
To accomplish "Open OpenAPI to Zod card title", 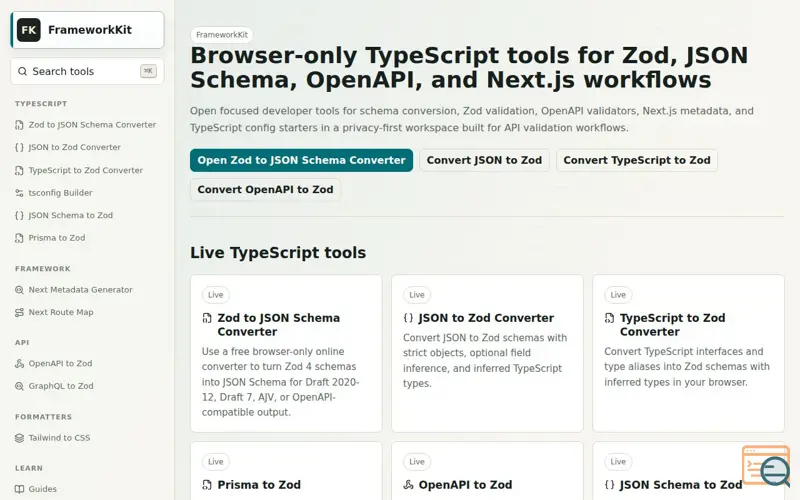I will pos(465,485).
